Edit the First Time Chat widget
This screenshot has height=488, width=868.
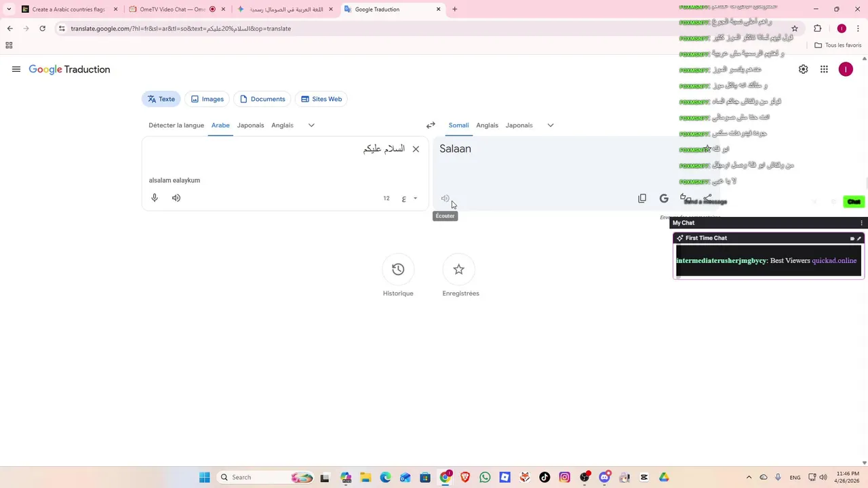pyautogui.click(x=859, y=239)
